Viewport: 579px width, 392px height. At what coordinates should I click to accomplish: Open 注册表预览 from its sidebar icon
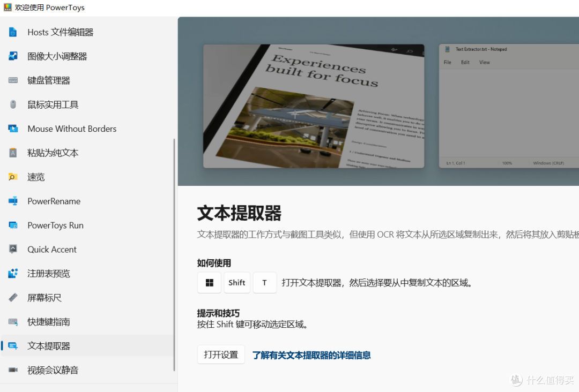coord(12,273)
